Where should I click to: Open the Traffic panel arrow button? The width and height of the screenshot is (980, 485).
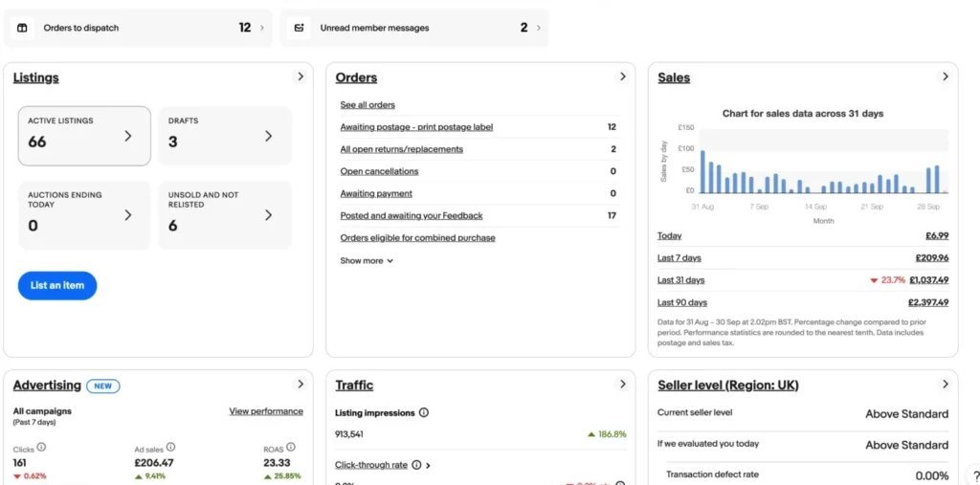622,384
